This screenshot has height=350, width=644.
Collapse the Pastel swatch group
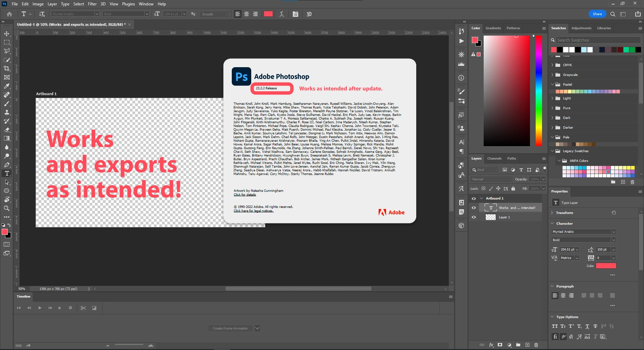click(552, 84)
